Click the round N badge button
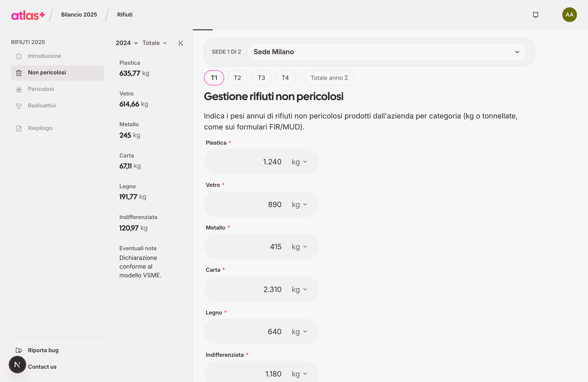The height and width of the screenshot is (382, 588). (17, 365)
